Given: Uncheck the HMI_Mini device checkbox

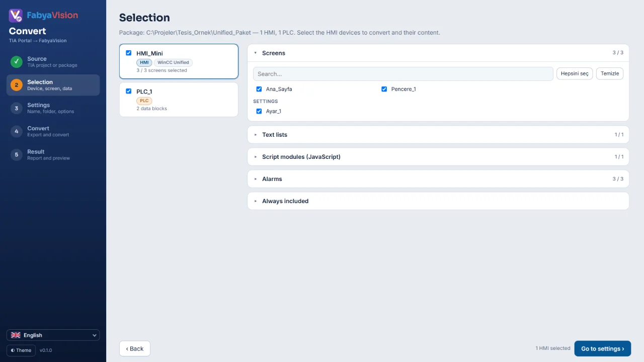Looking at the screenshot, I should [129, 53].
